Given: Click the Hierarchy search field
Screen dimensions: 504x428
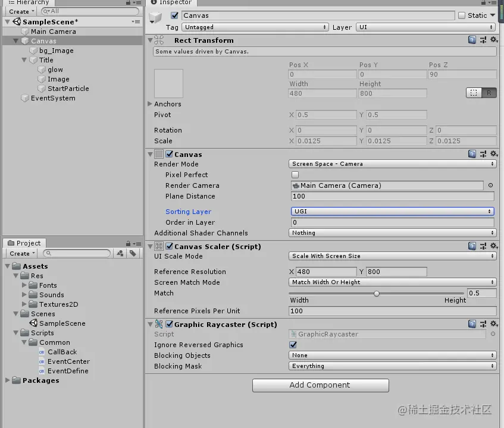Looking at the screenshot, I should (90, 11).
